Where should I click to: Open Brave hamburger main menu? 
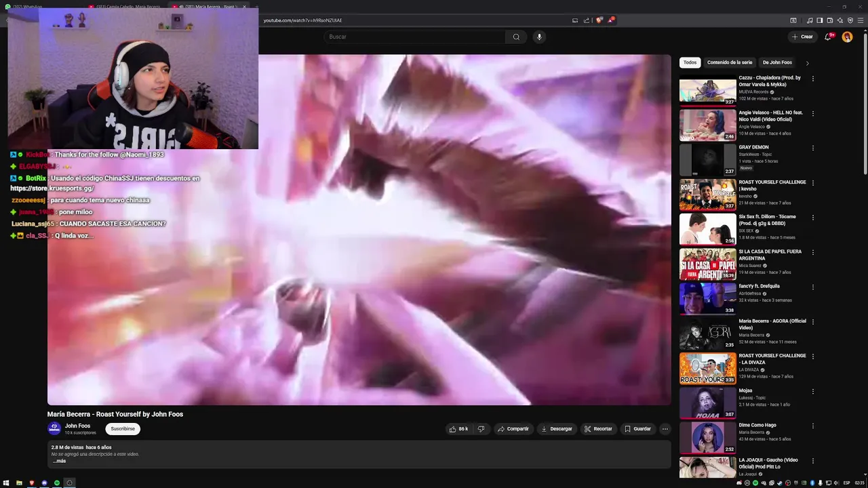point(860,20)
